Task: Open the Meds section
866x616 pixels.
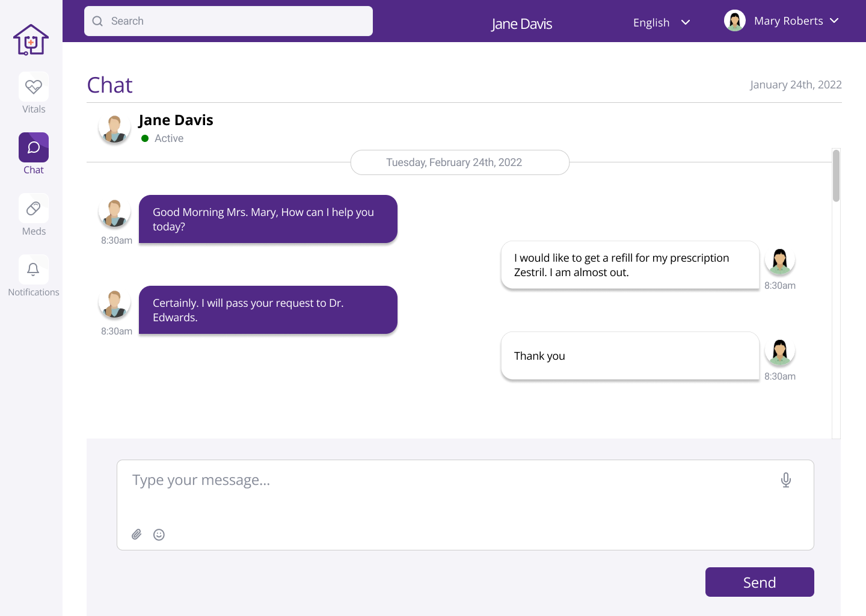Action: [33, 208]
